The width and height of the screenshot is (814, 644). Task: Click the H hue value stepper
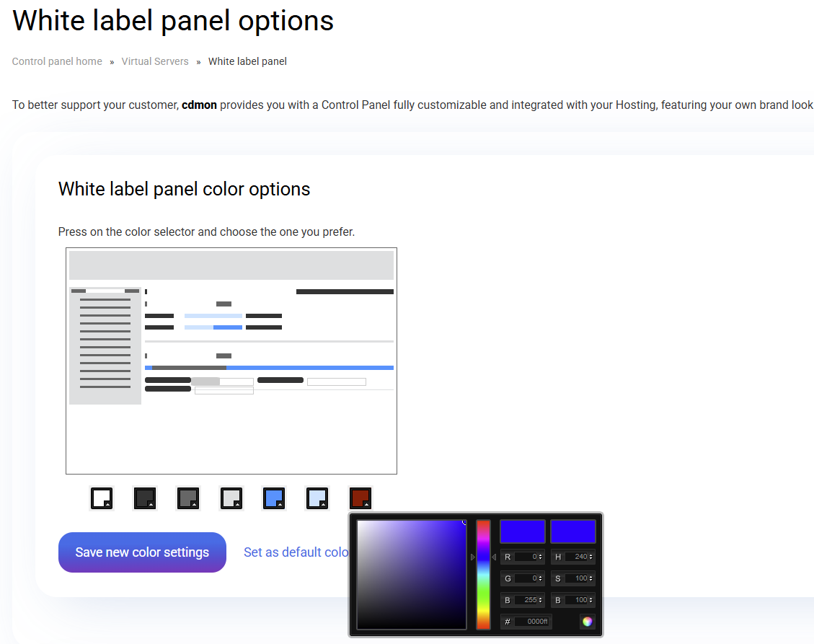pos(591,557)
